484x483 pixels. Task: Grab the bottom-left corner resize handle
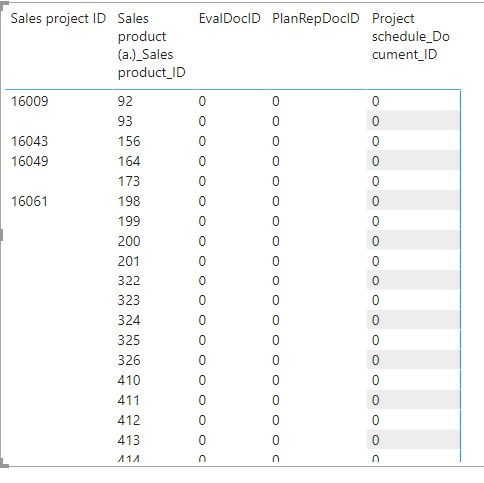point(4,463)
